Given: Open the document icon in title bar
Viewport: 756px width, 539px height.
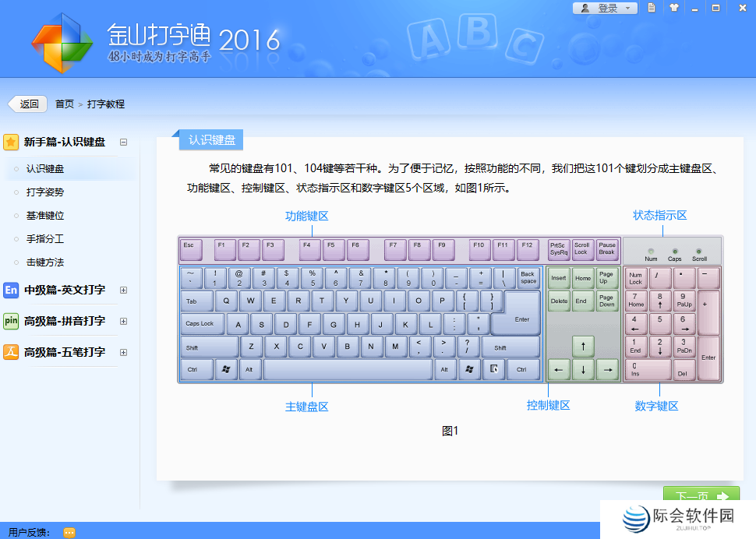Looking at the screenshot, I should (x=652, y=8).
